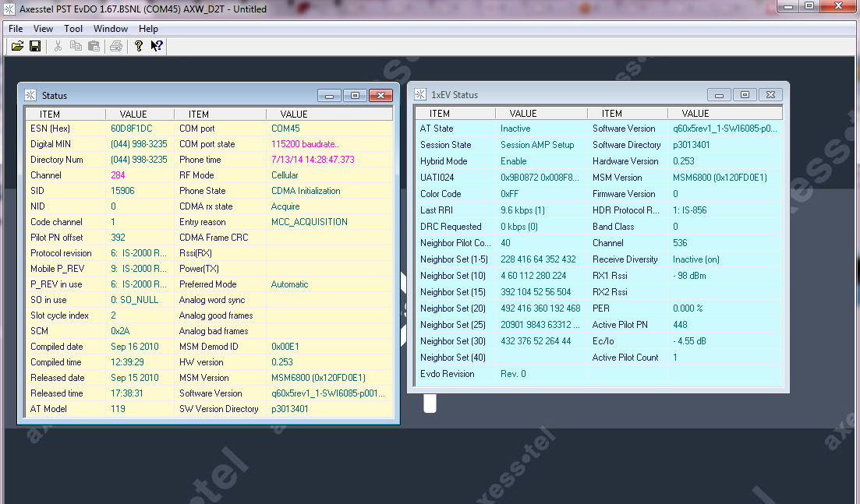
Task: Click the SW Version Directory label
Action: [219, 409]
